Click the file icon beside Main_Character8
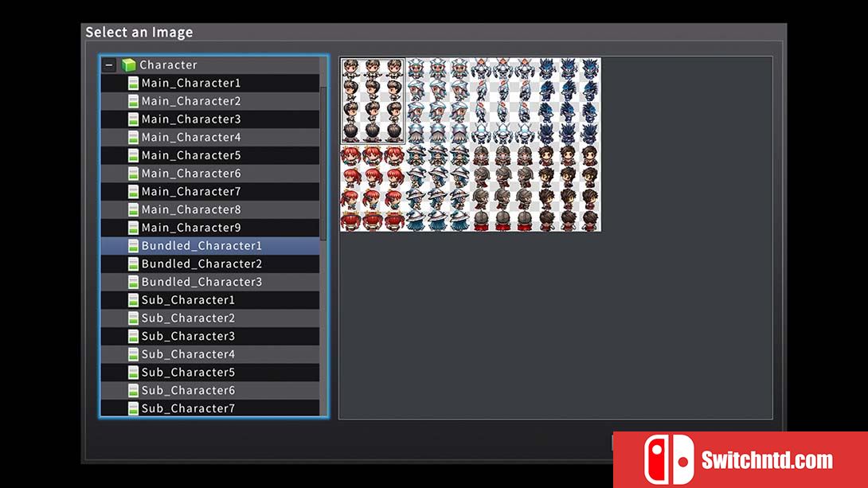This screenshot has width=868, height=488. click(133, 209)
